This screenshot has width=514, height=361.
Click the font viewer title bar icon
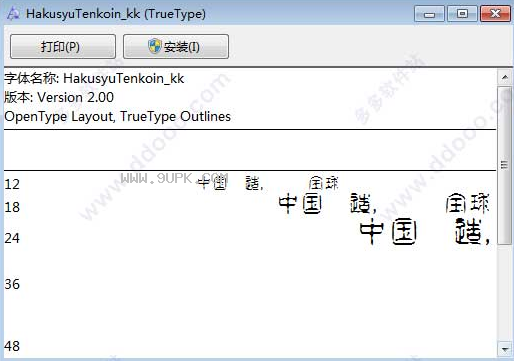(x=13, y=14)
